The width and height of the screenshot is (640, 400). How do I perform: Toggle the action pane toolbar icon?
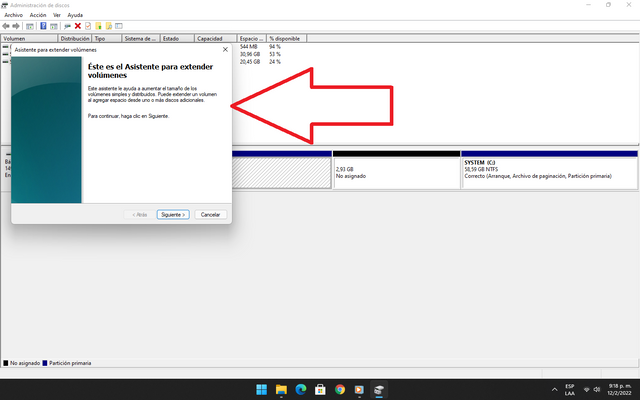click(53, 26)
